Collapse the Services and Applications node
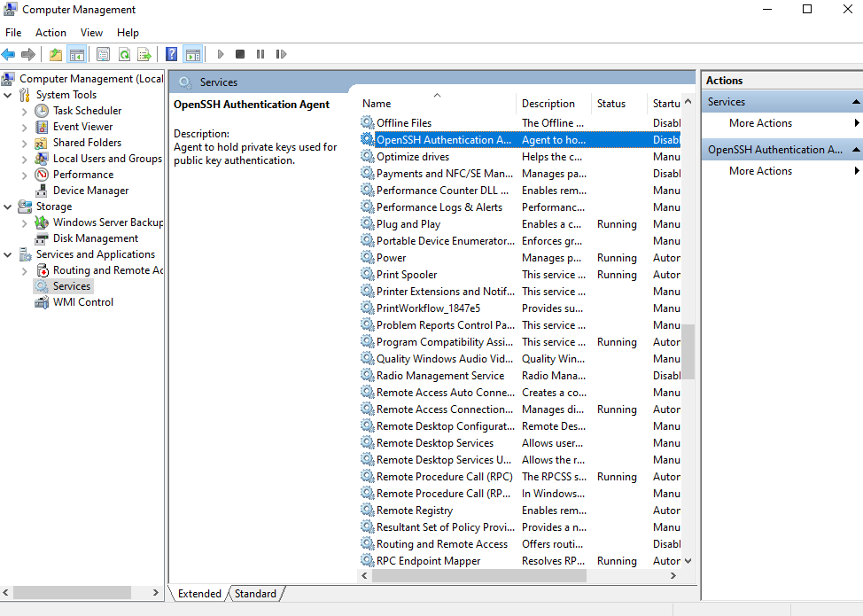 pyautogui.click(x=8, y=255)
